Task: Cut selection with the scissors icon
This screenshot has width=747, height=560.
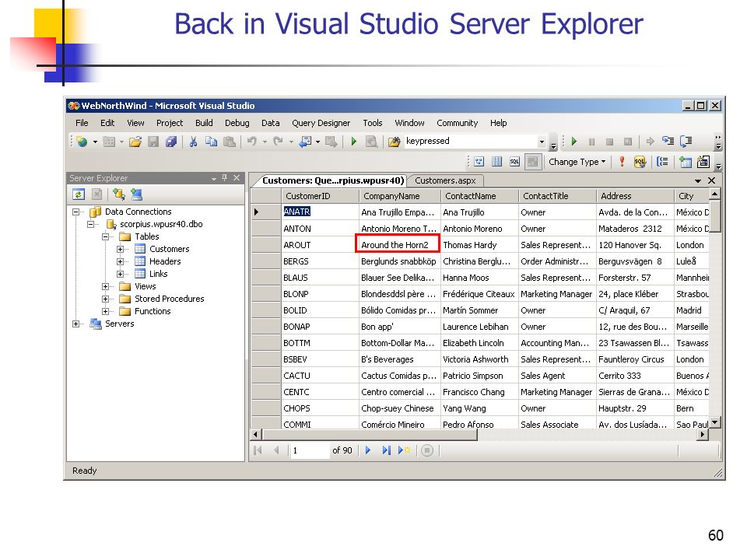Action: [x=194, y=142]
